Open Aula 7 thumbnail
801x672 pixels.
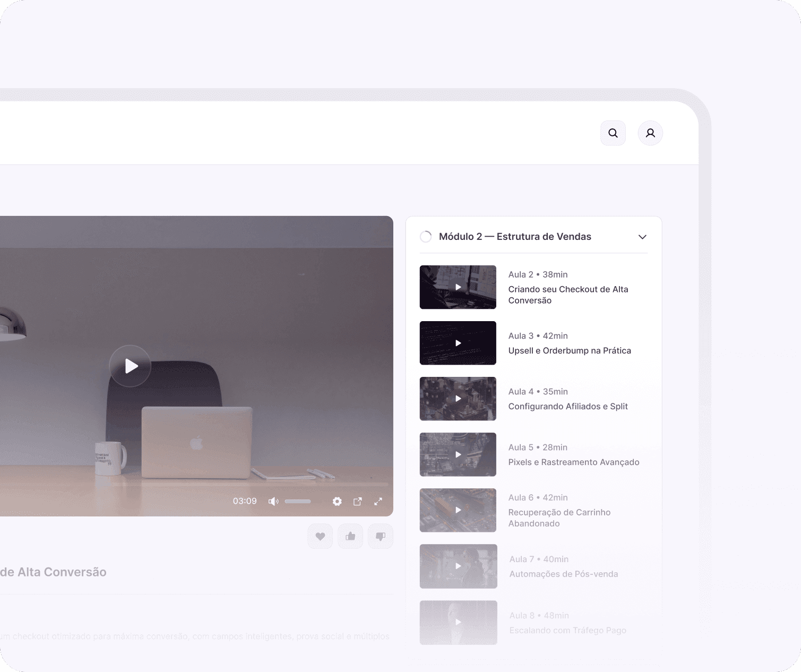click(459, 566)
